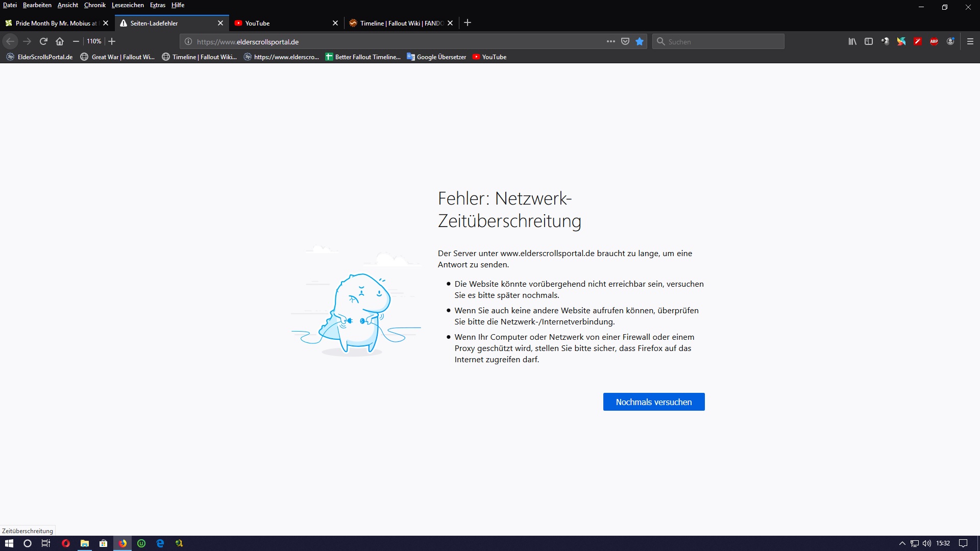Open the Library bookmarks and history icon

[x=852, y=41]
